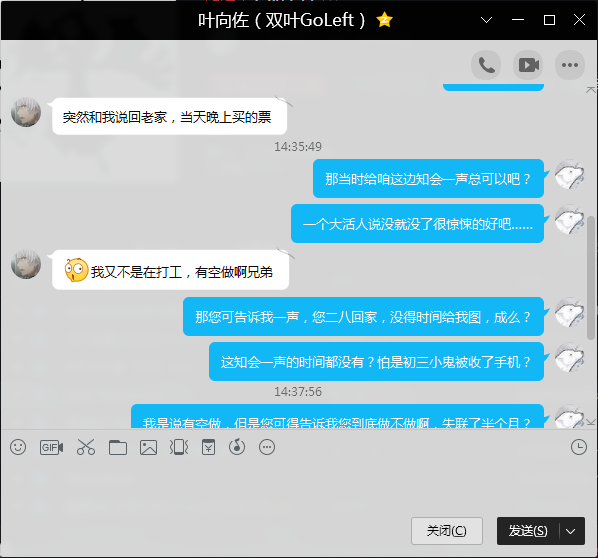The image size is (598, 558).
Task: Click my avatar beside 那您可告诉我一声
Action: pyautogui.click(x=569, y=313)
